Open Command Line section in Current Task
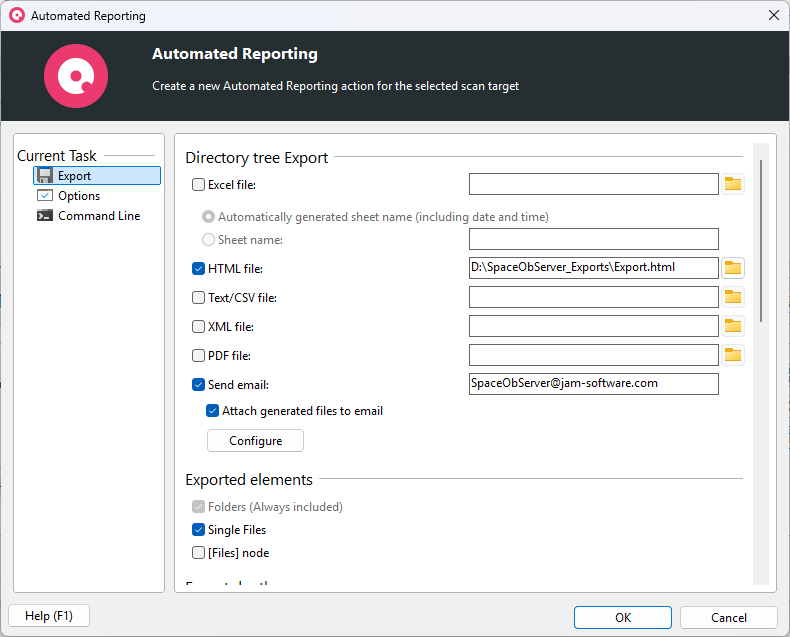The width and height of the screenshot is (790, 637). point(98,216)
